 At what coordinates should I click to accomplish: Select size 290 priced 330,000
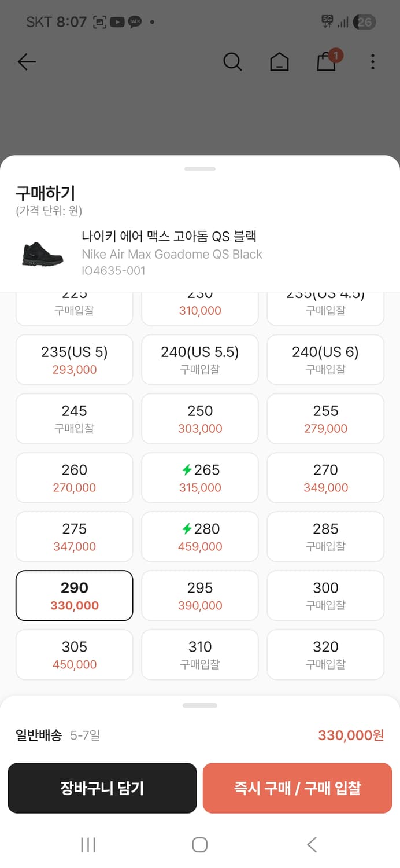(x=74, y=595)
